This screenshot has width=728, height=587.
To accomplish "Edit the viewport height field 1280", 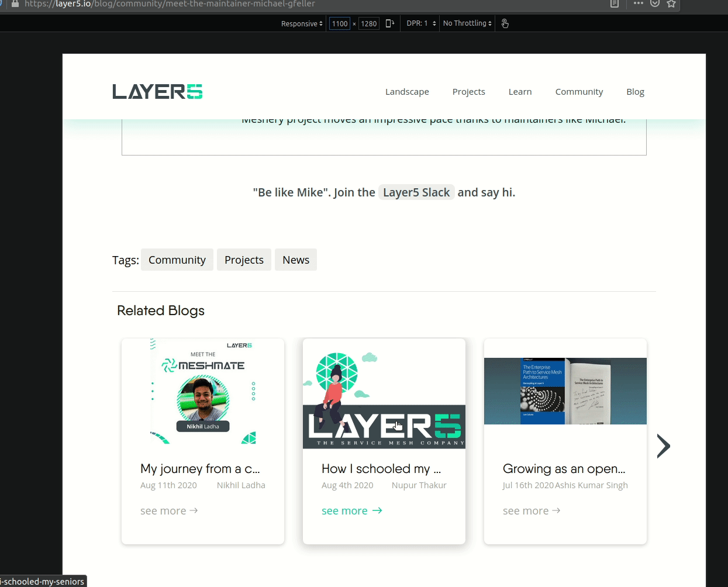I will point(368,23).
